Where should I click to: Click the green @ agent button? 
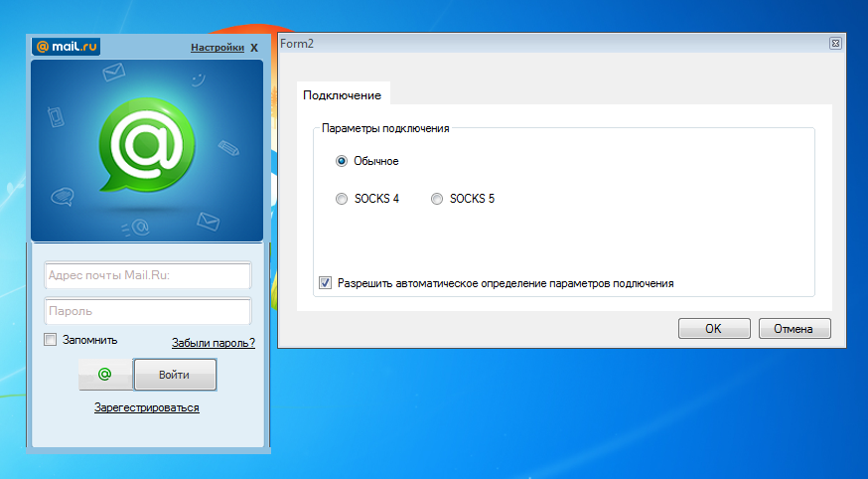105,375
